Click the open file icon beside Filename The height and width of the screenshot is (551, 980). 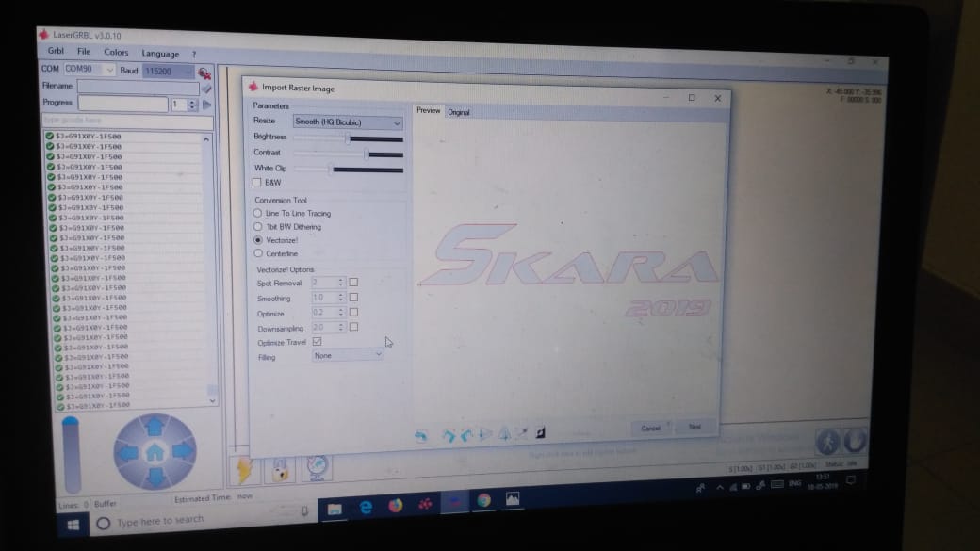206,89
